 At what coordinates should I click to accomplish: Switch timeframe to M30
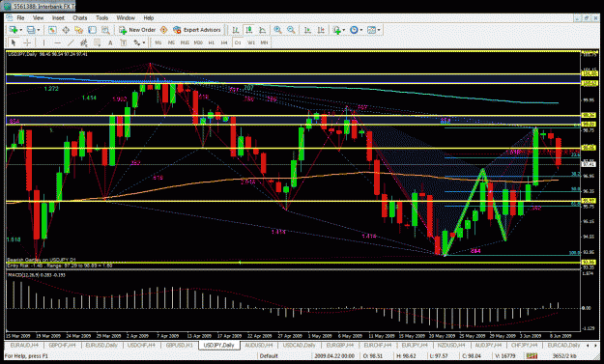point(198,42)
